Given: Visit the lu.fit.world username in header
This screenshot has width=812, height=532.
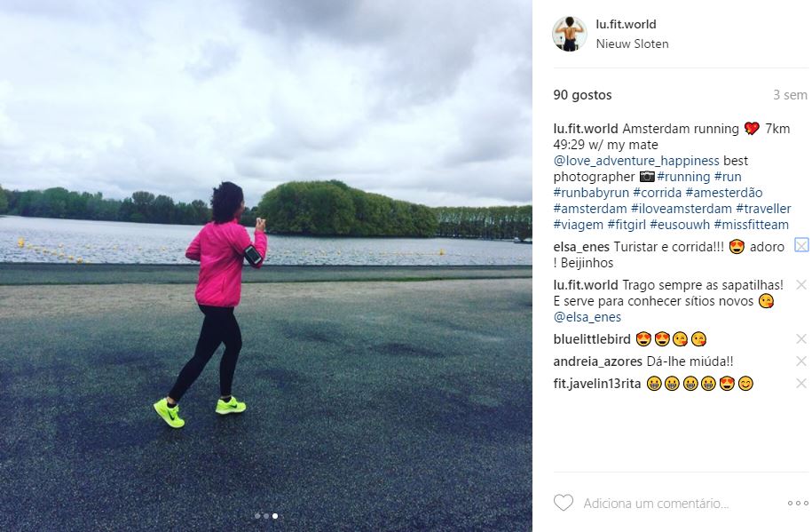Looking at the screenshot, I should pos(627,24).
